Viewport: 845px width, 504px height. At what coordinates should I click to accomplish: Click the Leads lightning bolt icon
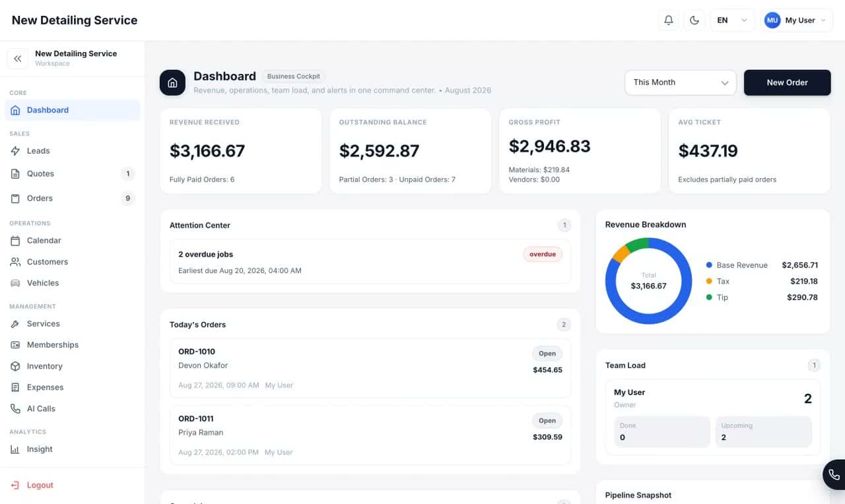tap(15, 151)
